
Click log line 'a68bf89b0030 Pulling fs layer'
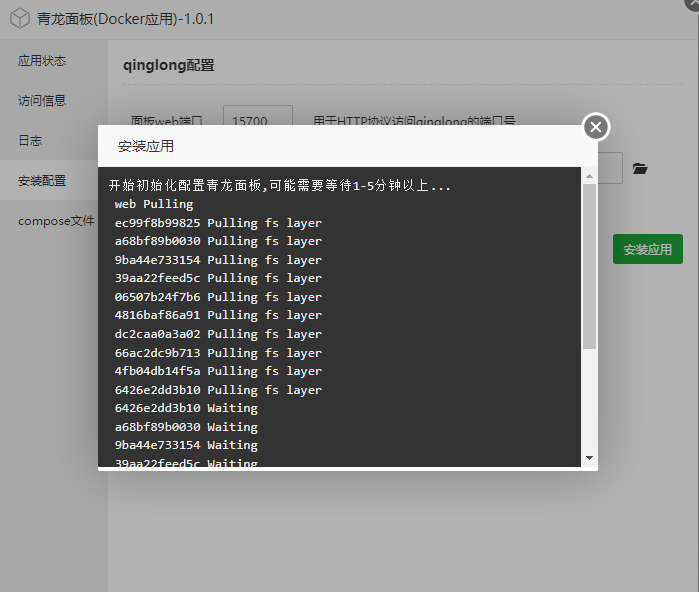[218, 241]
